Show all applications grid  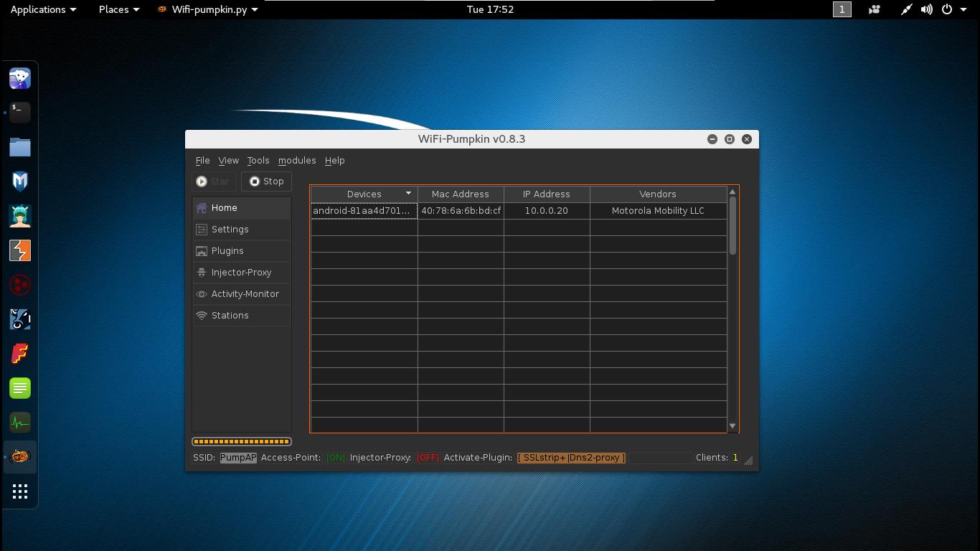tap(20, 491)
